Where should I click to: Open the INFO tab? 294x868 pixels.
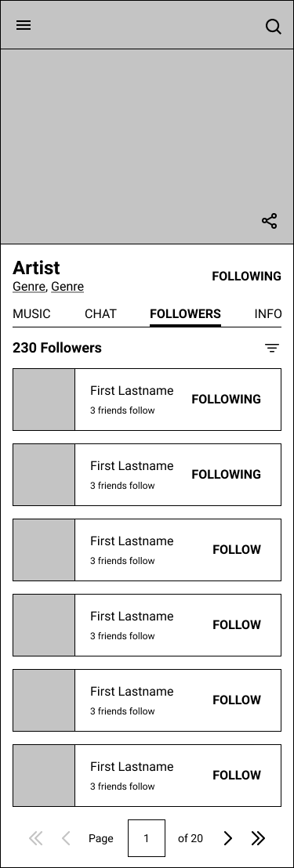click(268, 314)
